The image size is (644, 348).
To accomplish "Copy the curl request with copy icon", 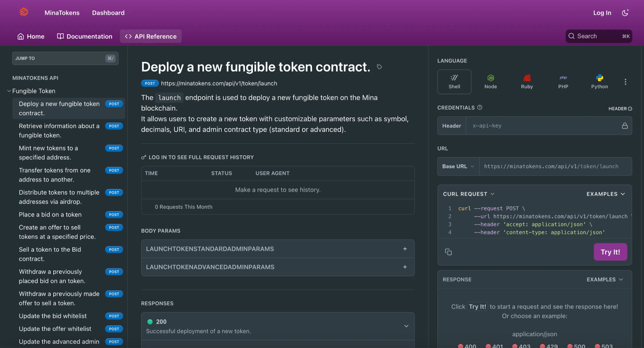I will coord(448,252).
